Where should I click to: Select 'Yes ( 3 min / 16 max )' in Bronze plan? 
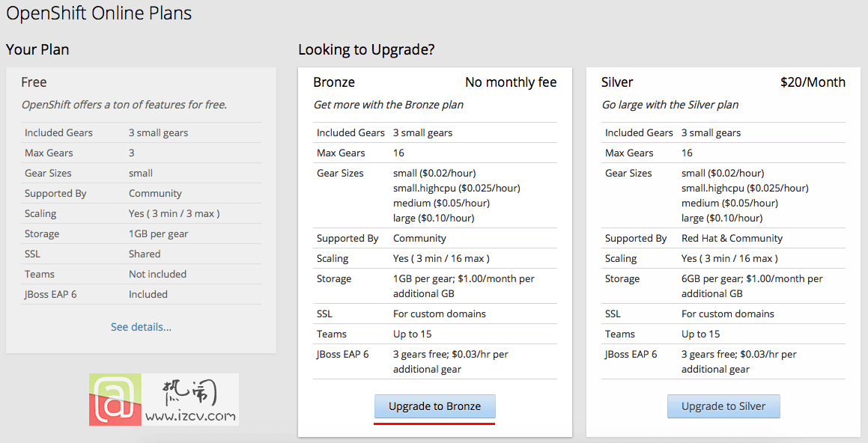[x=441, y=258]
